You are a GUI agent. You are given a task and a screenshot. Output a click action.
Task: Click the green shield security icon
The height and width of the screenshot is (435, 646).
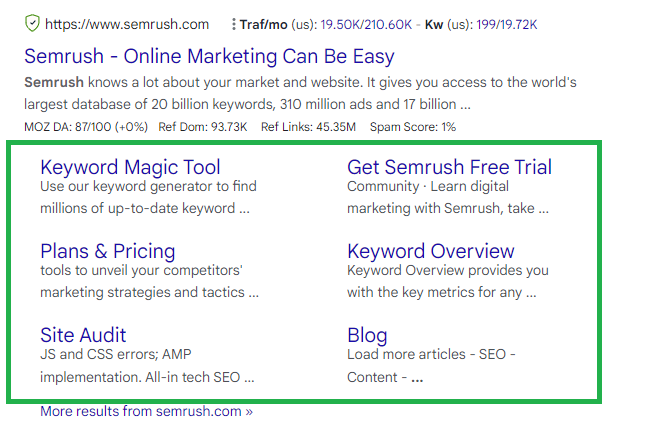click(x=32, y=23)
